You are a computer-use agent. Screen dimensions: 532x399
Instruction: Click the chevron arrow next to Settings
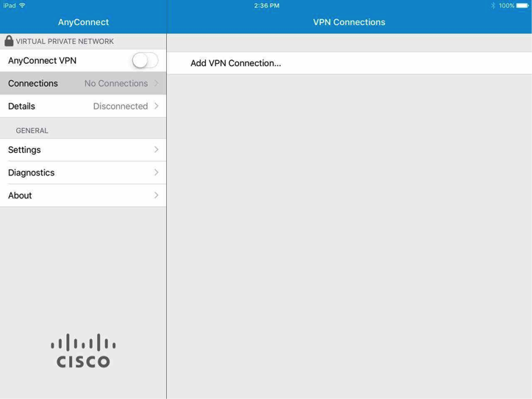point(157,150)
